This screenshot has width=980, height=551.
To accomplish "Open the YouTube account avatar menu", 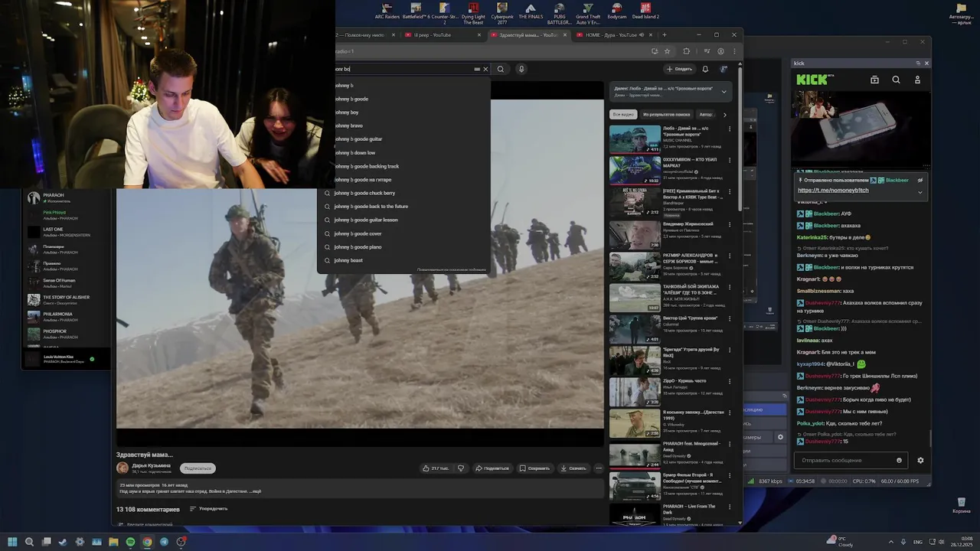I will 724,69.
